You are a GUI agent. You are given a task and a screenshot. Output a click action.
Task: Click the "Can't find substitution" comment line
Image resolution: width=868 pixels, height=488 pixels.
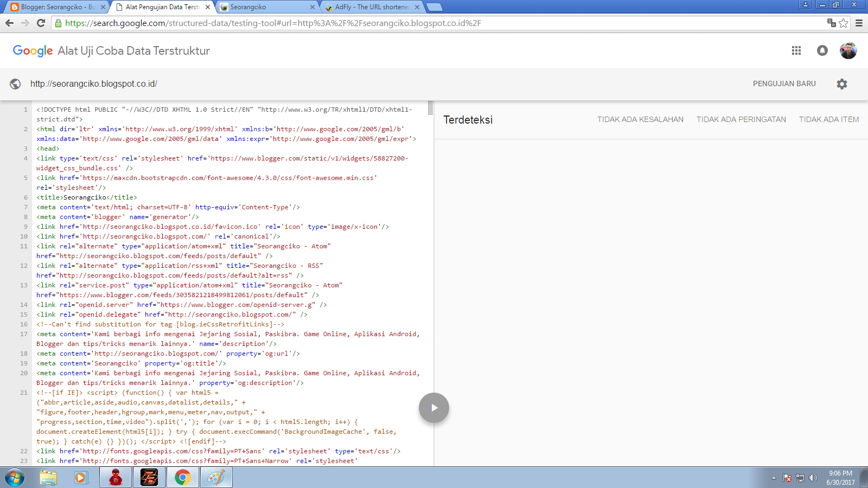pos(161,324)
